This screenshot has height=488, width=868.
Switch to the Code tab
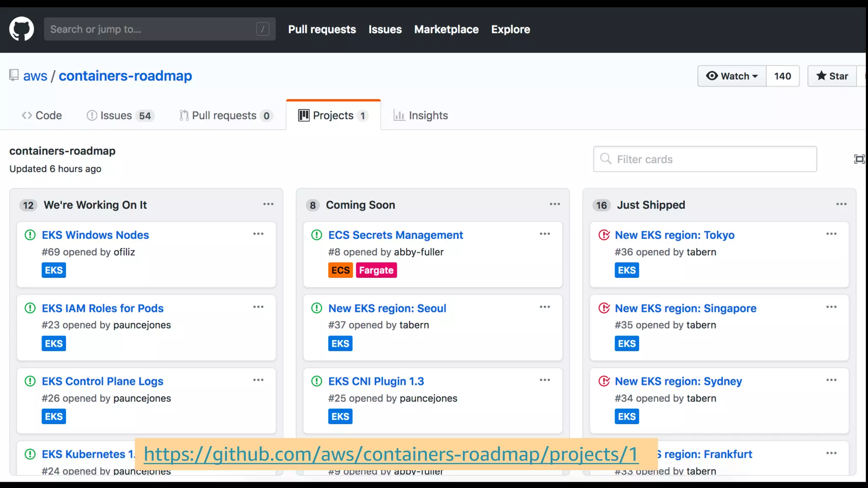42,115
